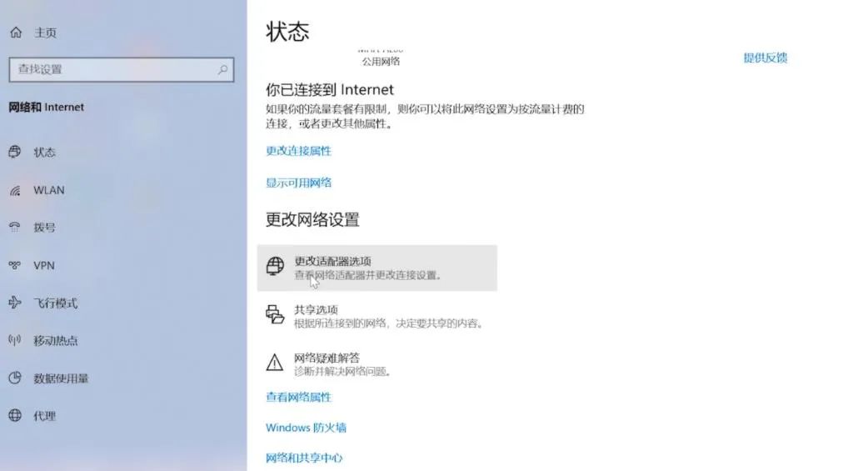
Task: Click the 更改网络设置 heading
Action: click(x=312, y=219)
